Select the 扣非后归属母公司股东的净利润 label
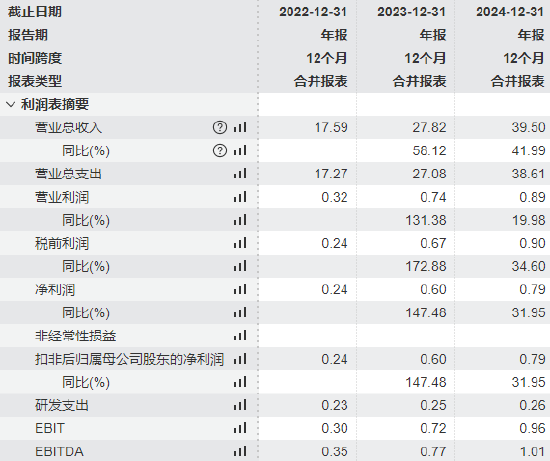 pos(129,359)
